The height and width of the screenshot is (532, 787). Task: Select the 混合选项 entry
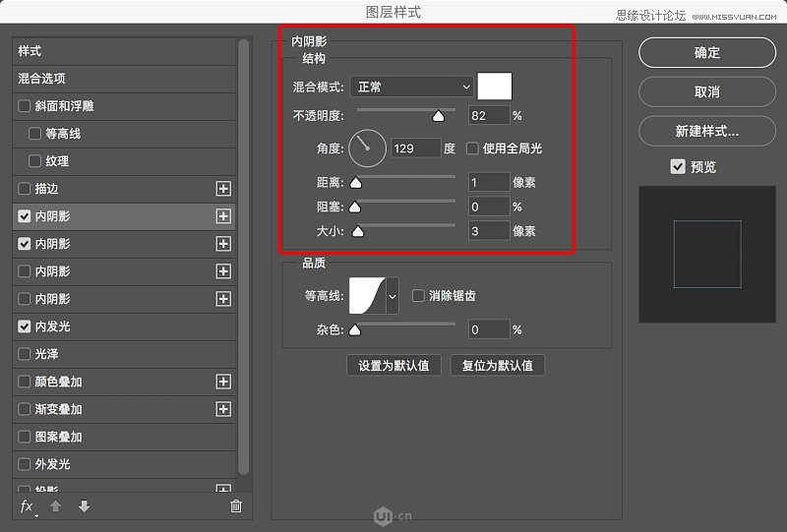124,79
